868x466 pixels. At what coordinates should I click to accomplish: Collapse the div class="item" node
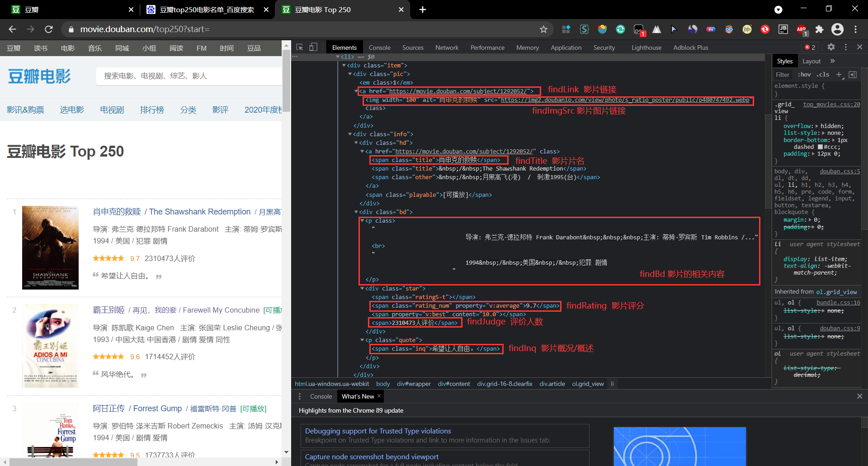point(344,66)
